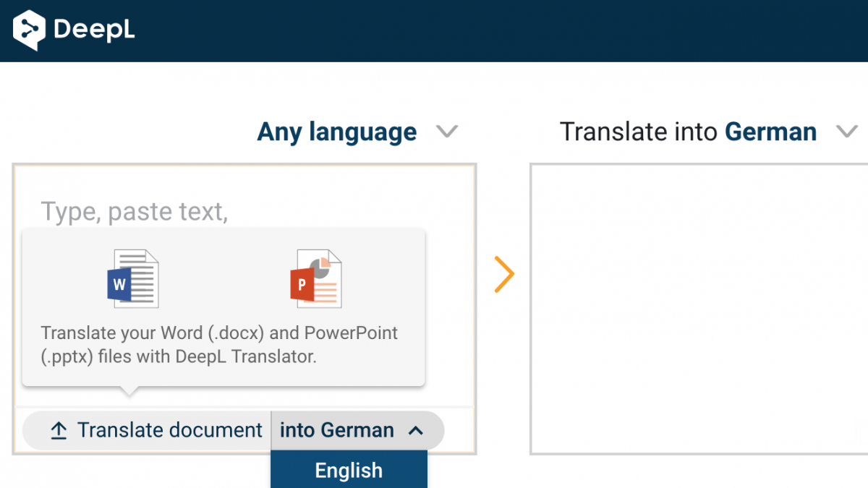
Task: Expand the source language chevron arrow
Action: coord(447,132)
